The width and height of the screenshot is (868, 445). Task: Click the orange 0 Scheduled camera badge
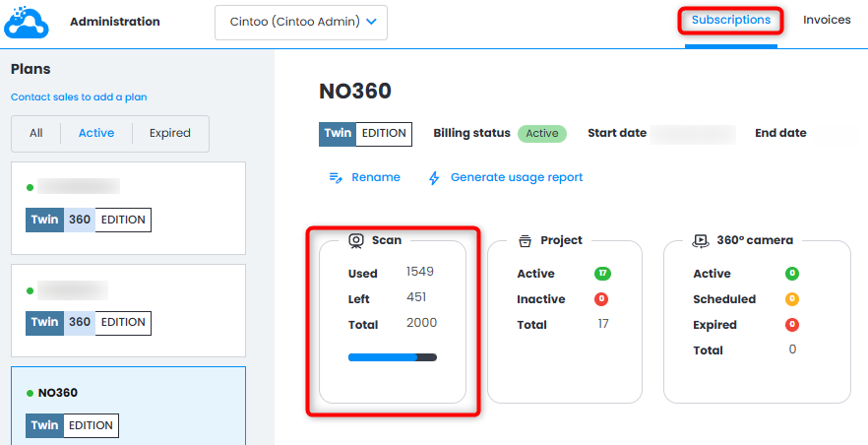[792, 299]
